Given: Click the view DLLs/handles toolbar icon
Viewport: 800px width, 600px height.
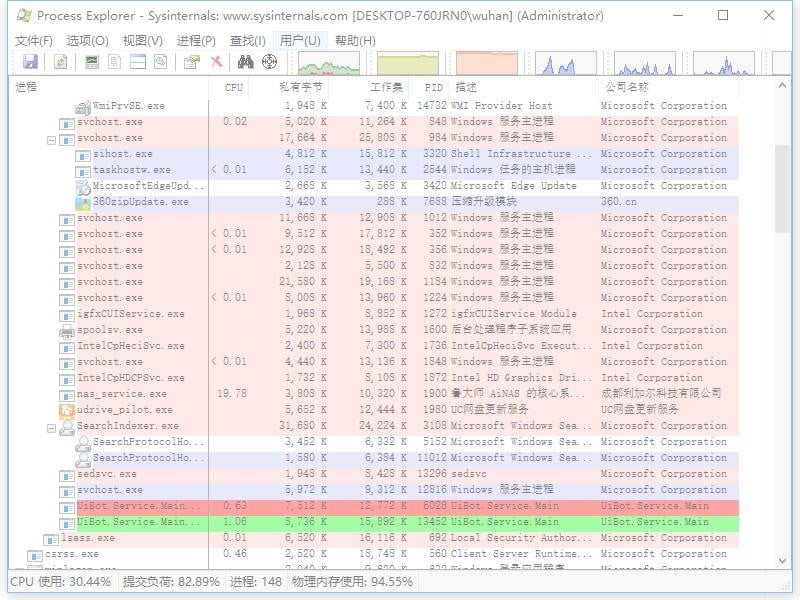Looking at the screenshot, I should [161, 62].
